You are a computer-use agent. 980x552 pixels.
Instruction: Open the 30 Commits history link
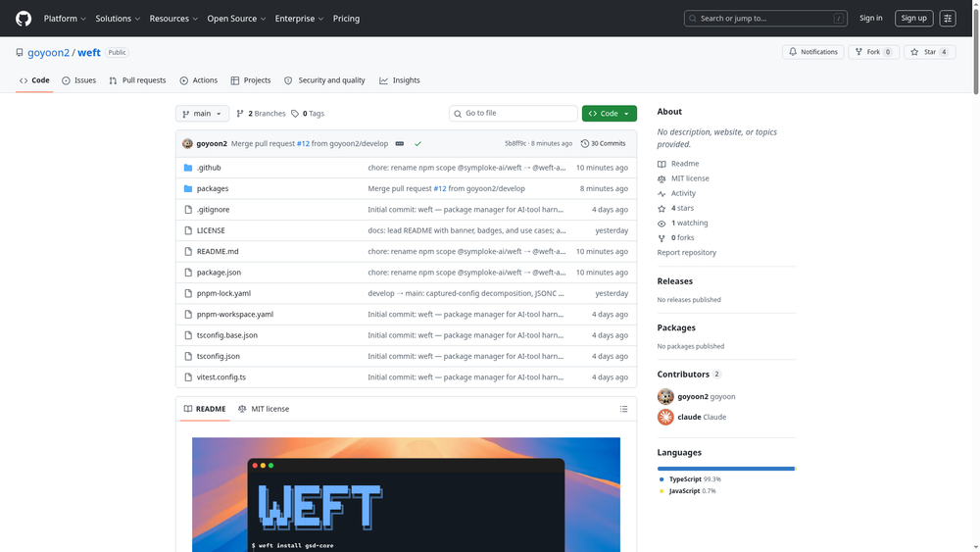(603, 144)
